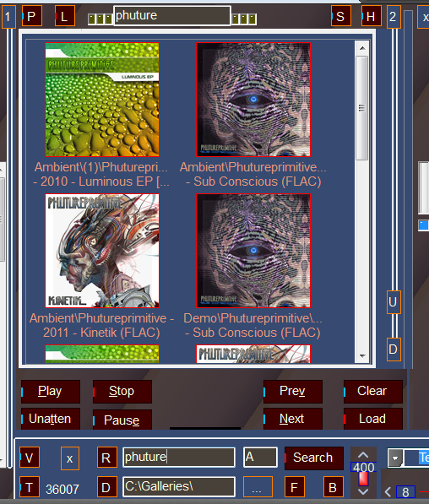Image resolution: width=429 pixels, height=504 pixels.
Task: Select label "Demo\Phutureprimitive\..."
Action: (253, 318)
